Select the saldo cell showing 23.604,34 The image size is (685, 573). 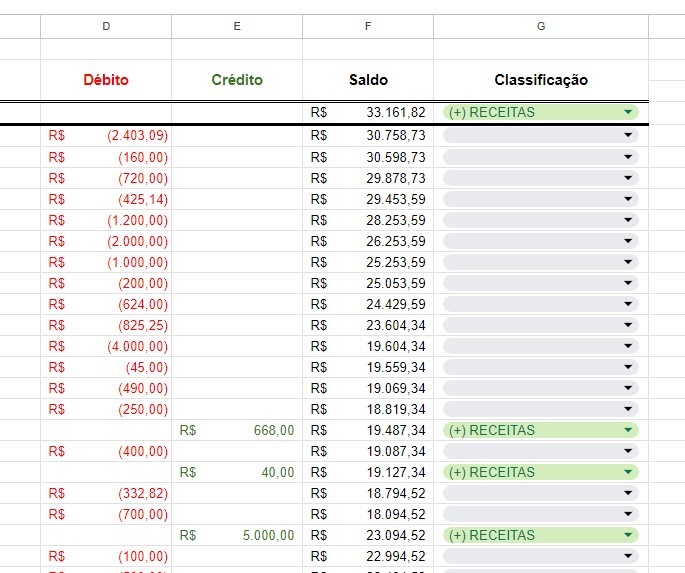[x=368, y=325]
